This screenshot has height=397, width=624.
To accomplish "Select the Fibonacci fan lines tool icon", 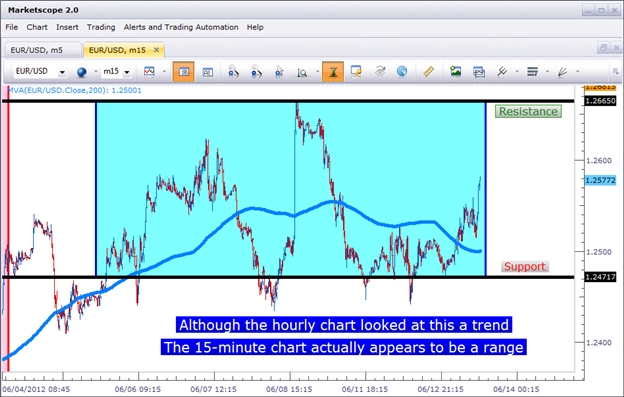I will point(562,72).
